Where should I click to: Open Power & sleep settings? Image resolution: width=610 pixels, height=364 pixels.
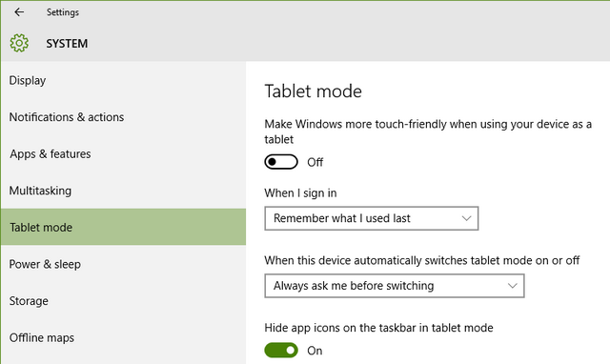123,264
